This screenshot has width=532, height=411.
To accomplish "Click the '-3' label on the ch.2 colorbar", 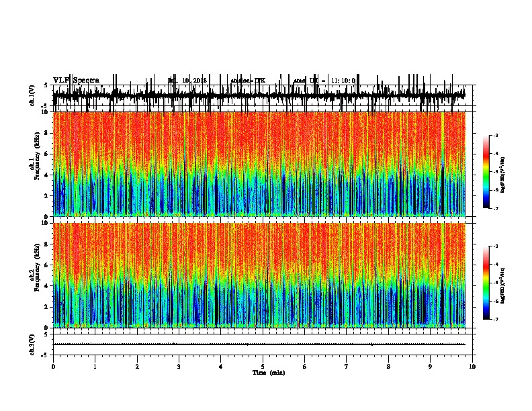I will (x=496, y=246).
